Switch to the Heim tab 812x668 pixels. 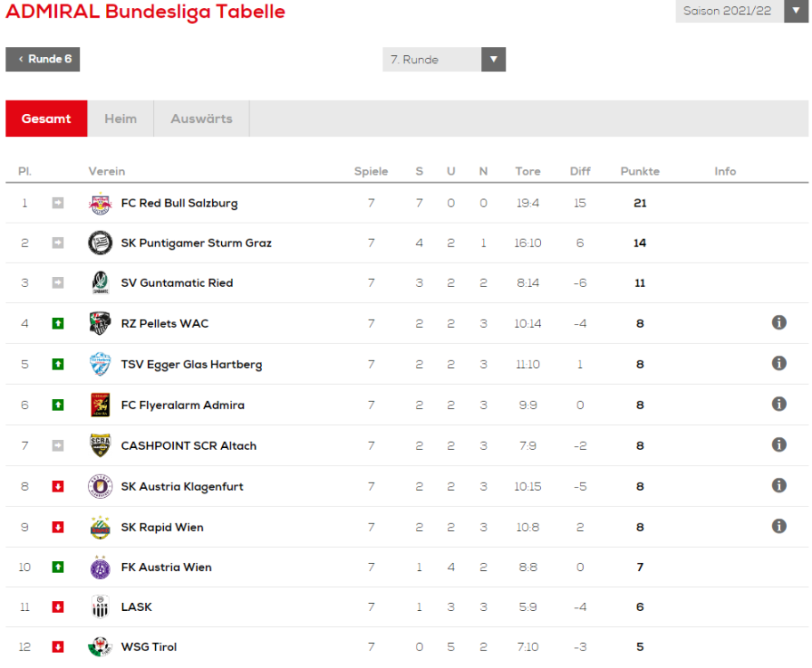point(120,118)
